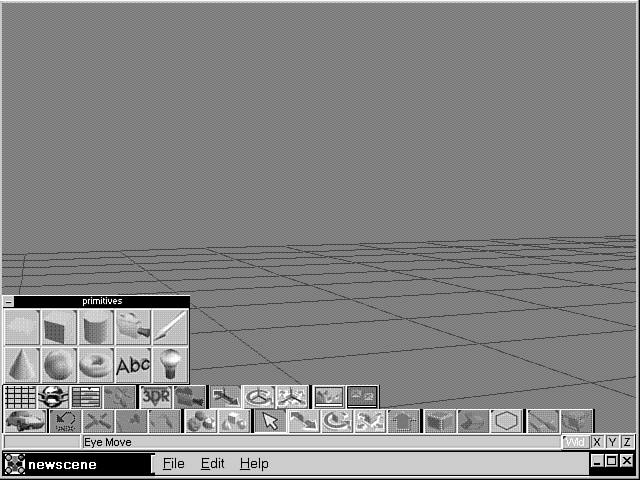Add a camera object from primitives
This screenshot has height=480, width=640.
(x=133, y=327)
